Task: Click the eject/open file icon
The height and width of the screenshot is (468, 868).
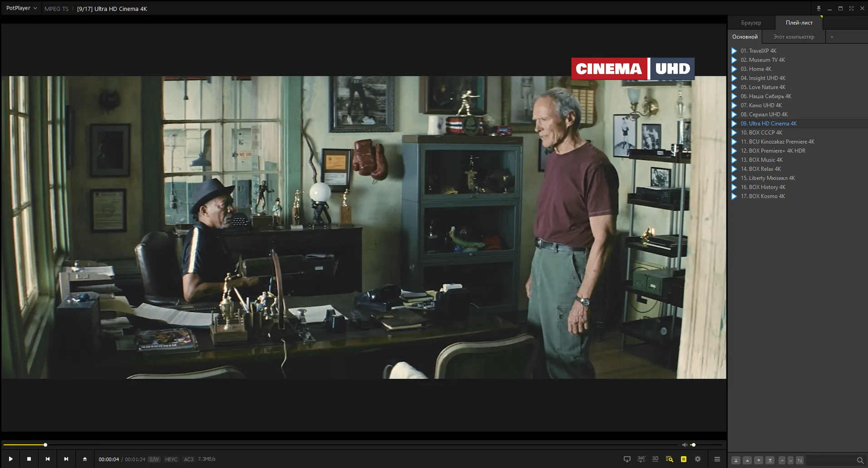Action: click(84, 459)
